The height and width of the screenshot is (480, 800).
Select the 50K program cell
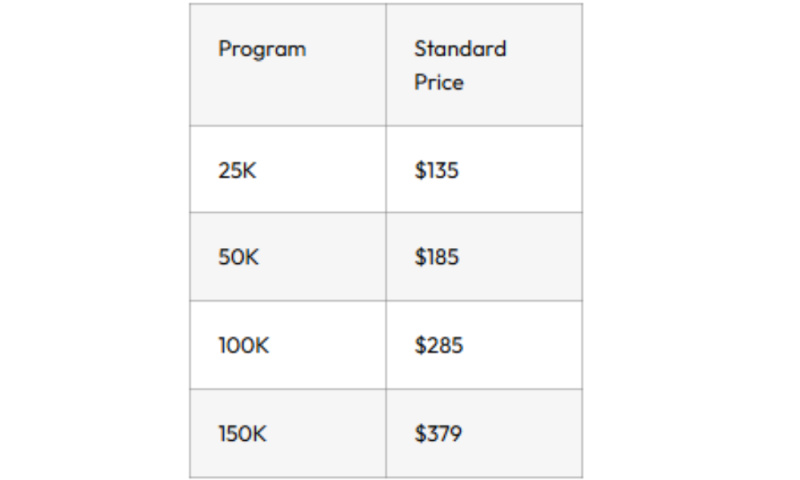click(x=238, y=257)
